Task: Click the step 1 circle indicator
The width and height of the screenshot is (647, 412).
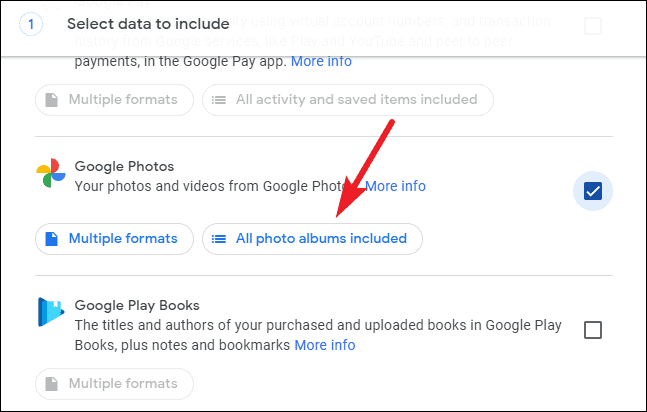Action: tap(31, 24)
